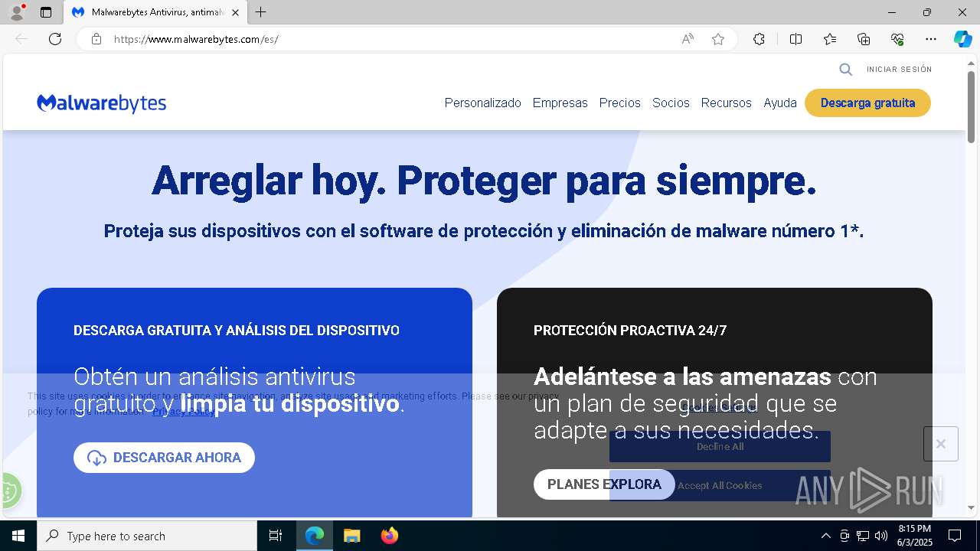
Task: Open the Recursos menu
Action: click(726, 103)
